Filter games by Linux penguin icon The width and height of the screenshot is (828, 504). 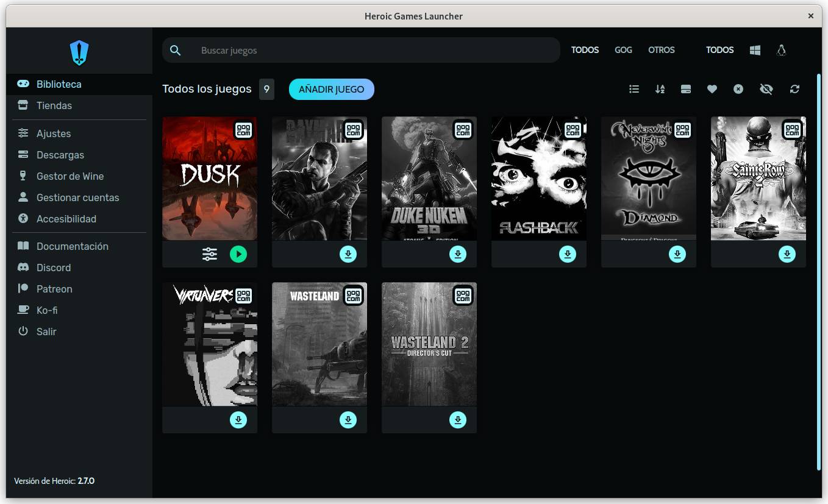click(x=781, y=51)
